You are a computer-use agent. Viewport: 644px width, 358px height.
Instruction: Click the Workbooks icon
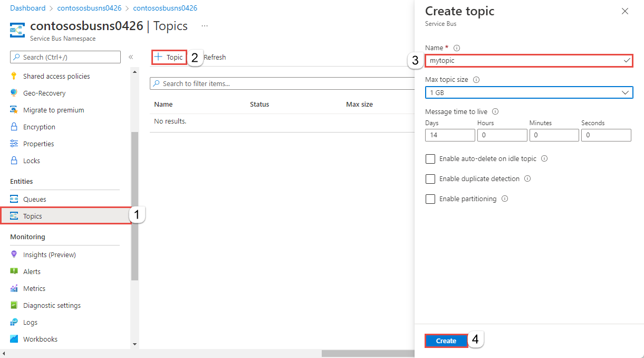[x=14, y=339]
